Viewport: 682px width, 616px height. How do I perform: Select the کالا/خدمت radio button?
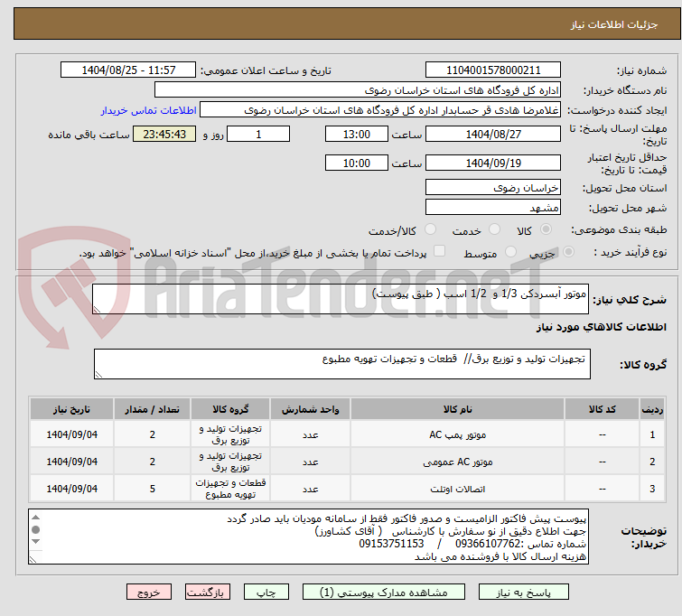click(430, 229)
